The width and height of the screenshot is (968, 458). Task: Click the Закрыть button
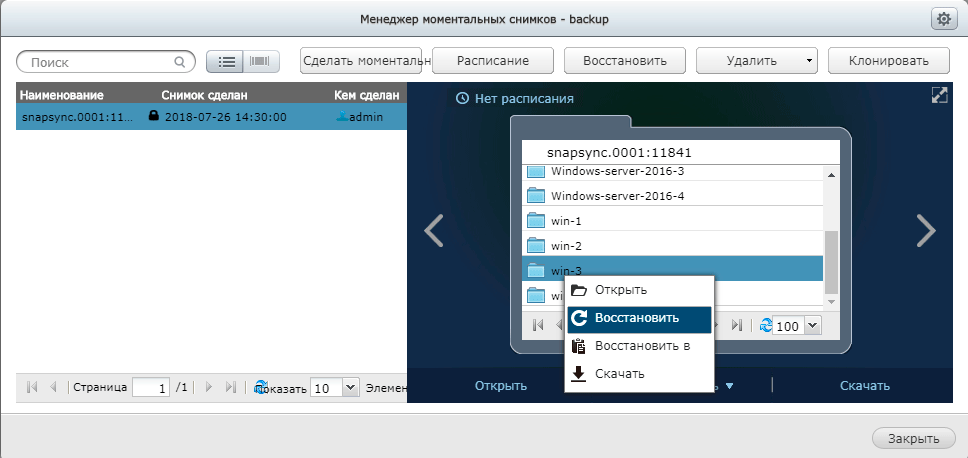pos(914,439)
